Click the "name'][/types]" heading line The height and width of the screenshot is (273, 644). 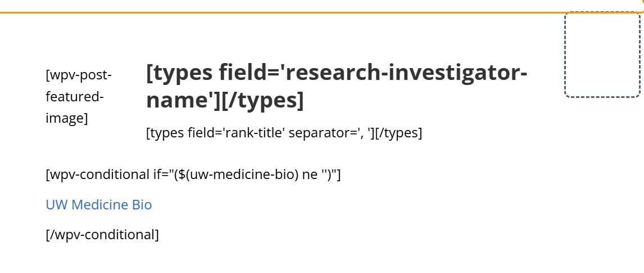225,100
